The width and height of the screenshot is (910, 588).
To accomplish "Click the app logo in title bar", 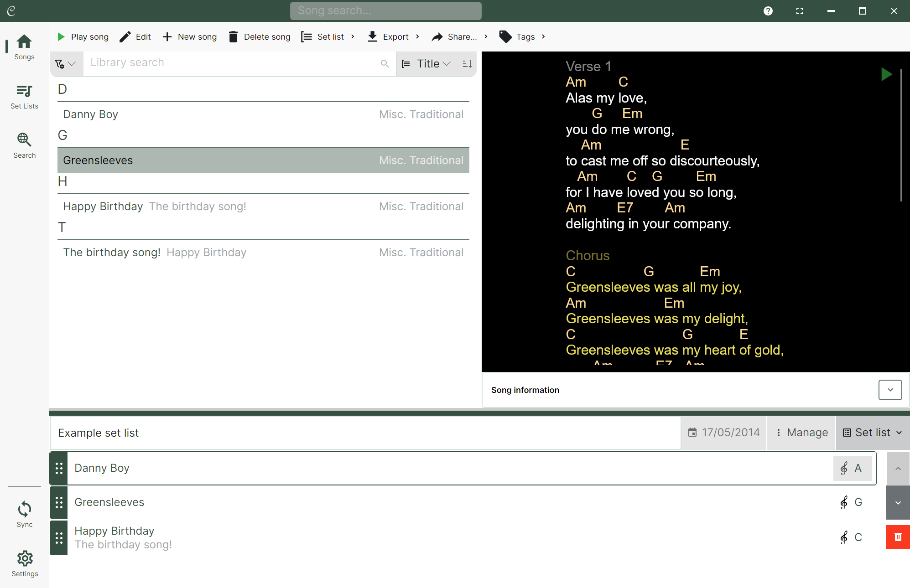I will [11, 10].
